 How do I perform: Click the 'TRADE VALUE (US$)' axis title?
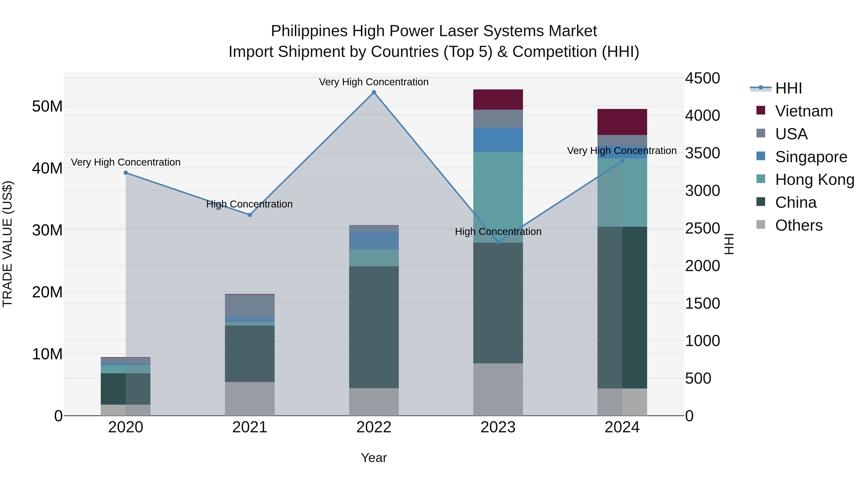7,244
